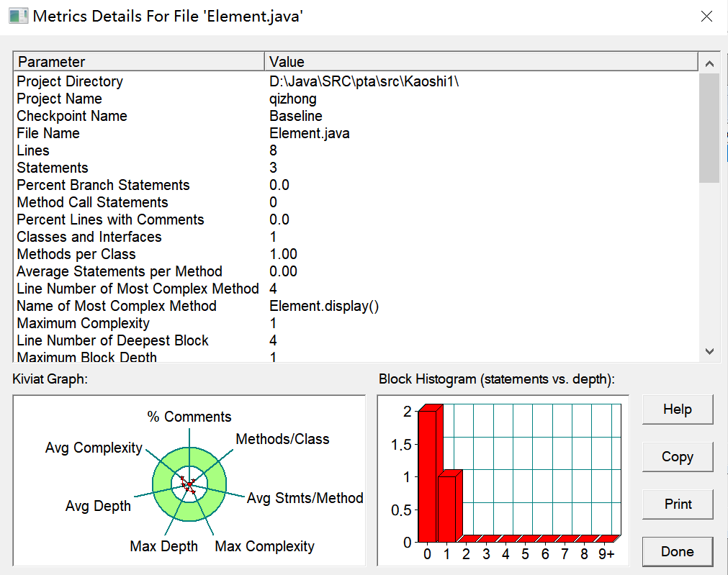Click the 9+ histogram axis label
This screenshot has height=575, width=728.
pos(606,554)
